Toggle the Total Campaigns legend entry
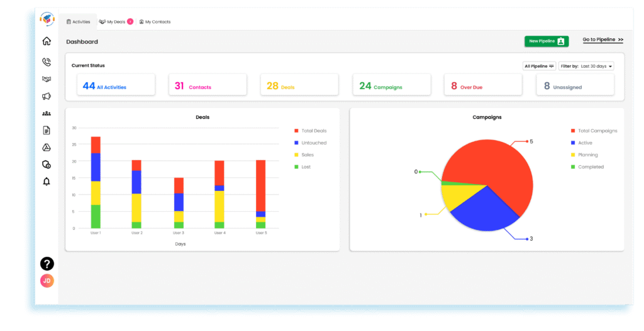644x331 pixels. 594,131
